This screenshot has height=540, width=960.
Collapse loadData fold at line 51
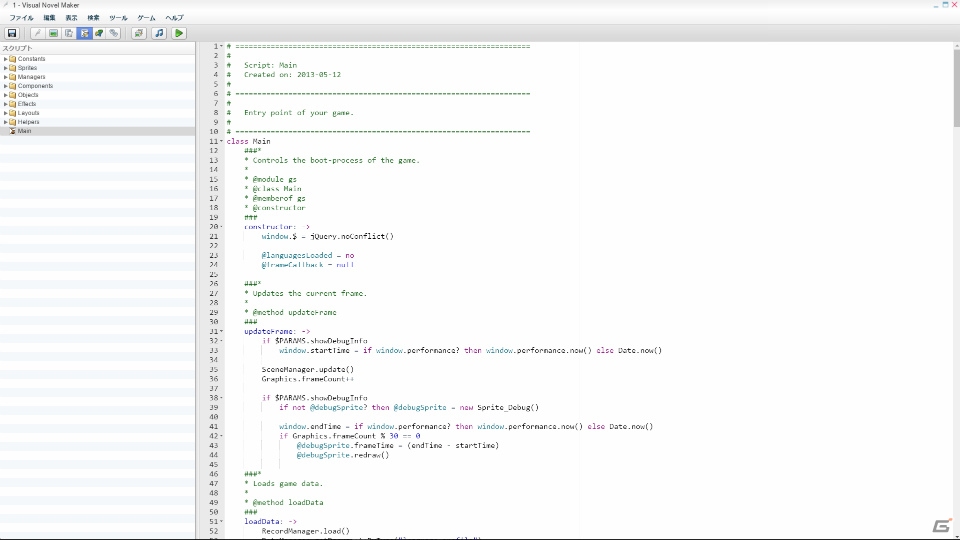pyautogui.click(x=222, y=521)
